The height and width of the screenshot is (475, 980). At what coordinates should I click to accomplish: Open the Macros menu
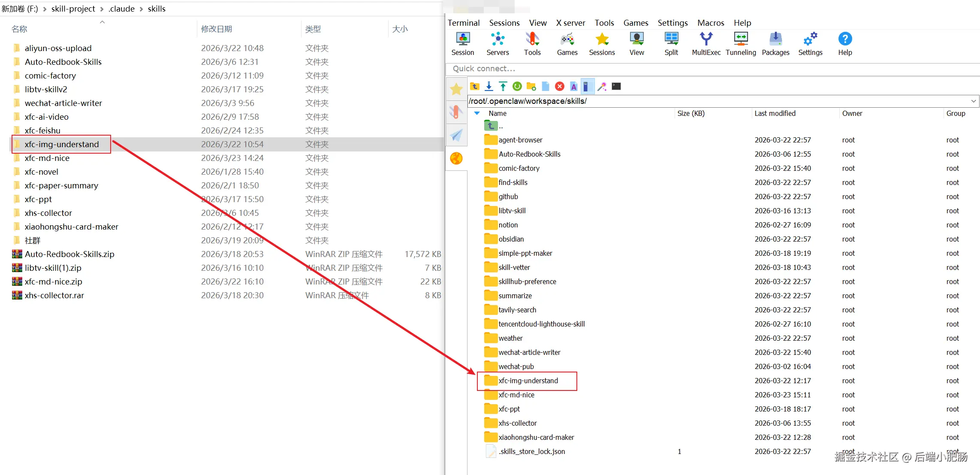pos(711,23)
